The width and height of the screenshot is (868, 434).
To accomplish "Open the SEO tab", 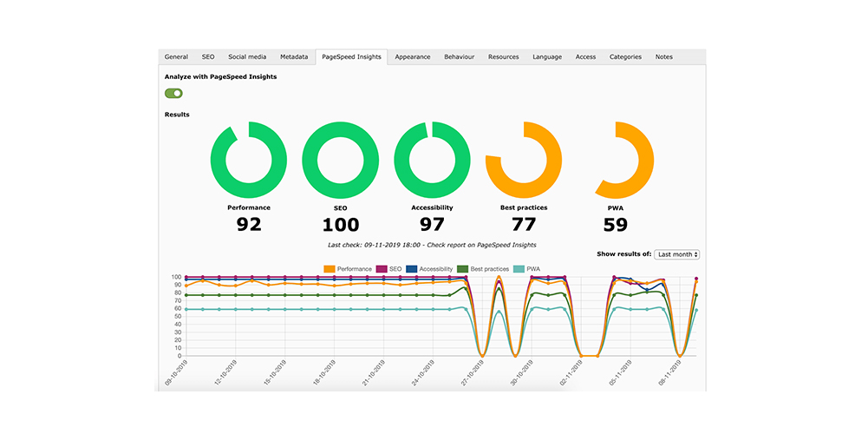I will (x=208, y=57).
